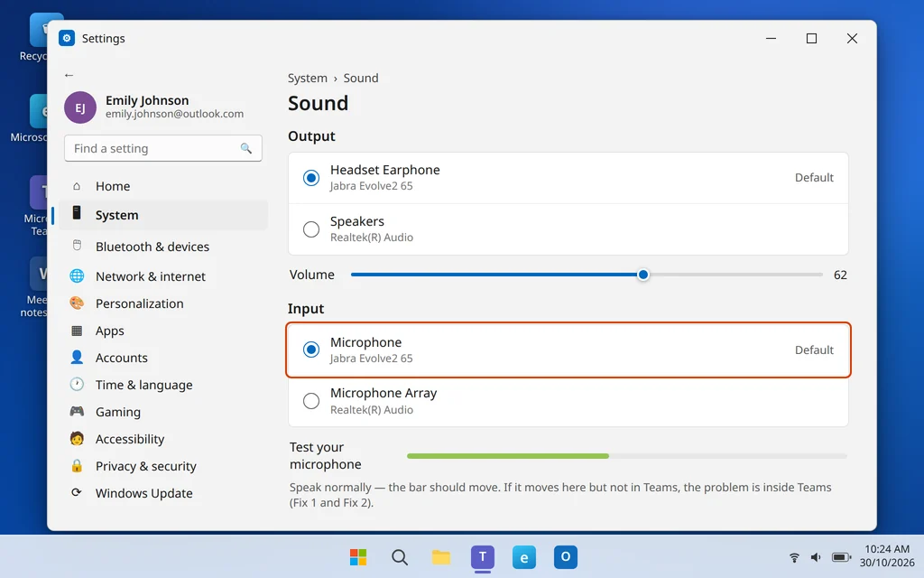
Task: Click 'Jabra Evolve2 65' under Headset Earphone
Action: coord(371,186)
